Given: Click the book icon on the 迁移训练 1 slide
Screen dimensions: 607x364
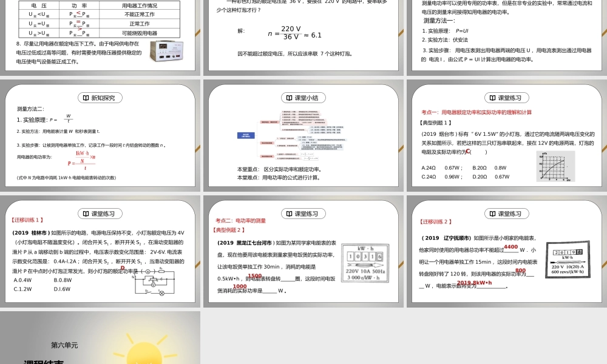Looking at the screenshot, I should click(x=86, y=214).
